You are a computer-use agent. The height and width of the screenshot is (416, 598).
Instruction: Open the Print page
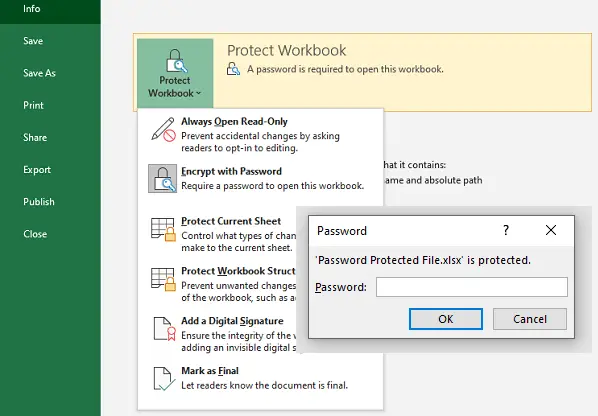coord(34,105)
